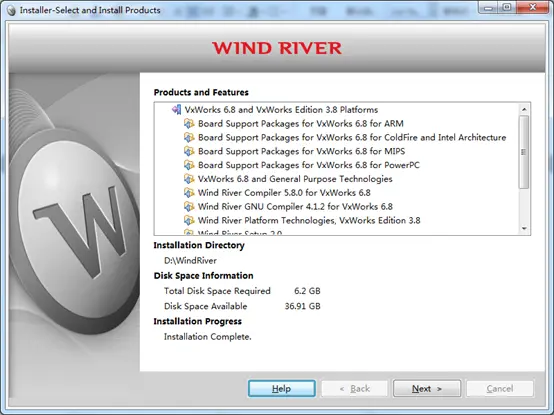Click the D:\WindRiver installation directory text
The height and width of the screenshot is (415, 554).
coord(190,261)
